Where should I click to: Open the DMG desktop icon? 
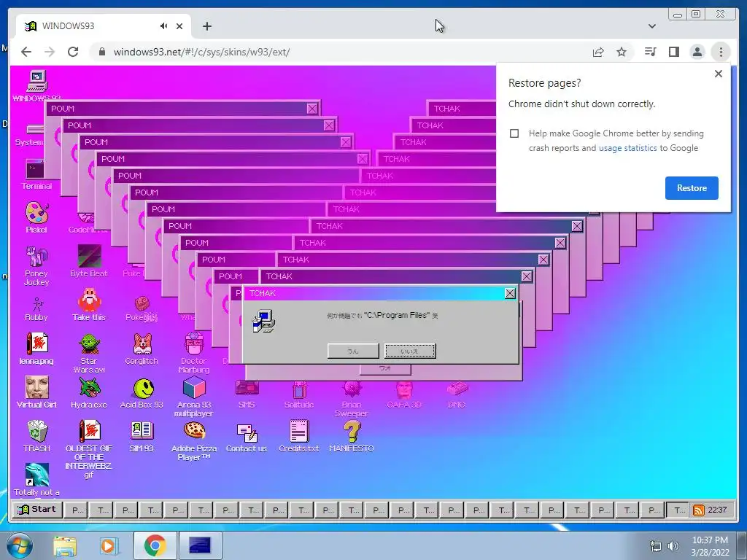pos(457,394)
